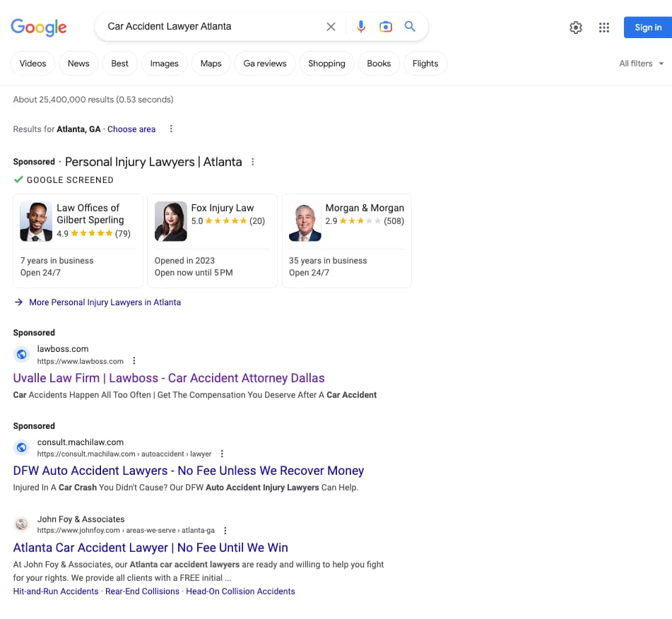
Task: Select the Best filter chip
Action: tap(119, 64)
